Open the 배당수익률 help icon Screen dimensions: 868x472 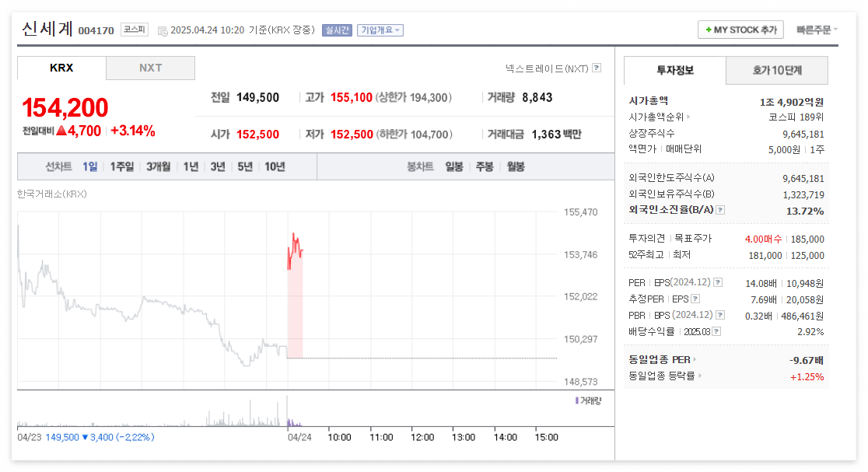tap(718, 330)
